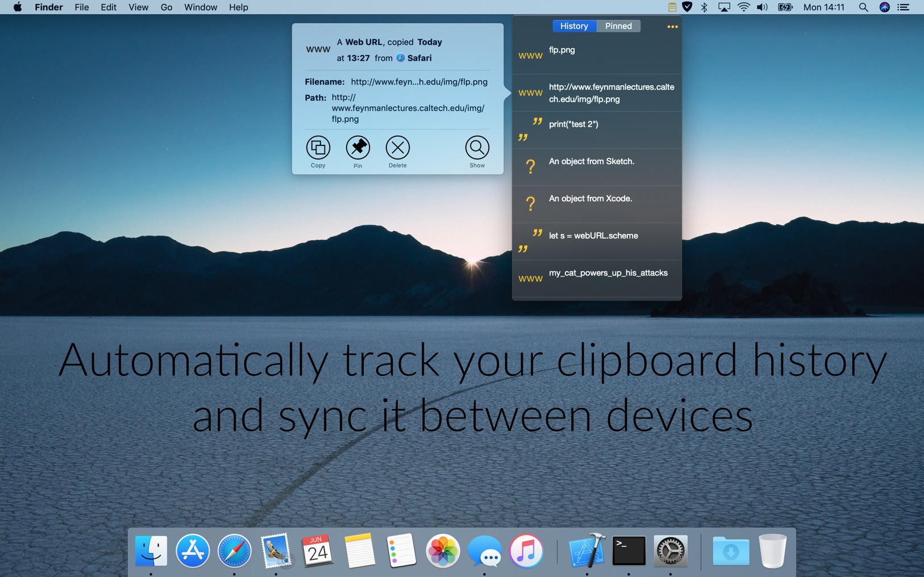Open the Downloads folder in Dock
The width and height of the screenshot is (924, 577).
pos(731,551)
